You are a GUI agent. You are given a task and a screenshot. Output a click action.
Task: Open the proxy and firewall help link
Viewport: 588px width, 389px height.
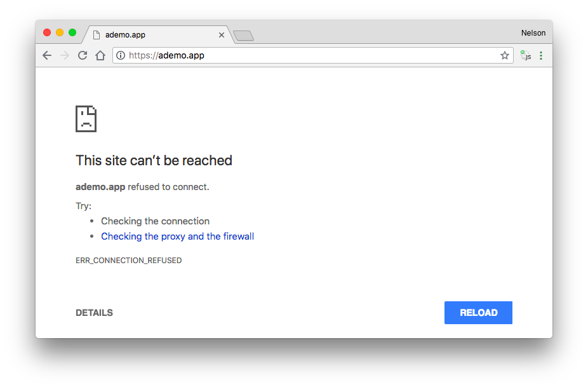point(177,236)
